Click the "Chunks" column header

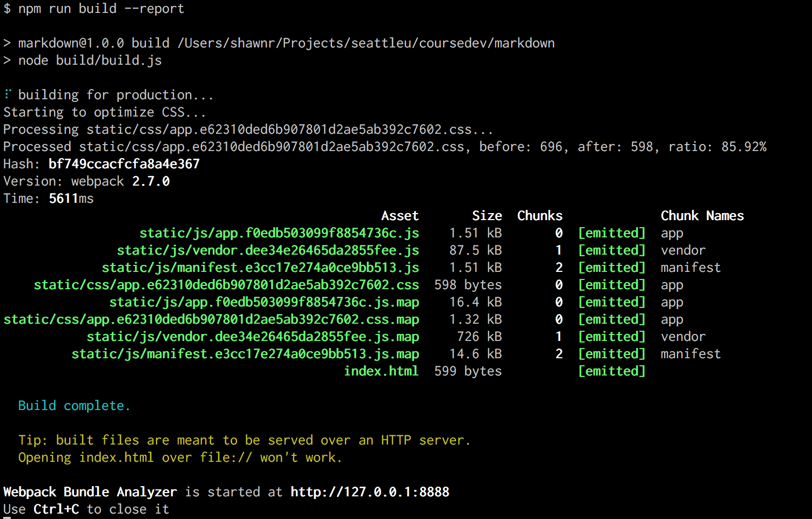539,216
